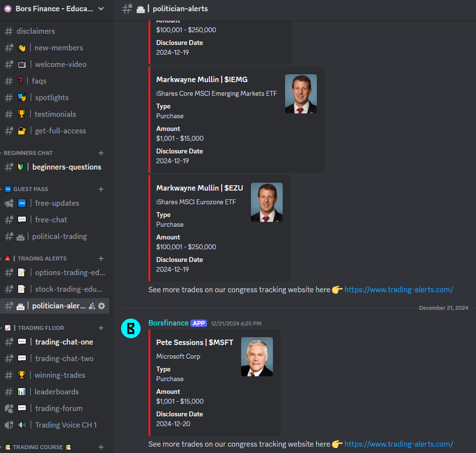Click iShares Core MSCI Emerging Markets ETF text
This screenshot has width=476, height=453.
click(x=216, y=93)
